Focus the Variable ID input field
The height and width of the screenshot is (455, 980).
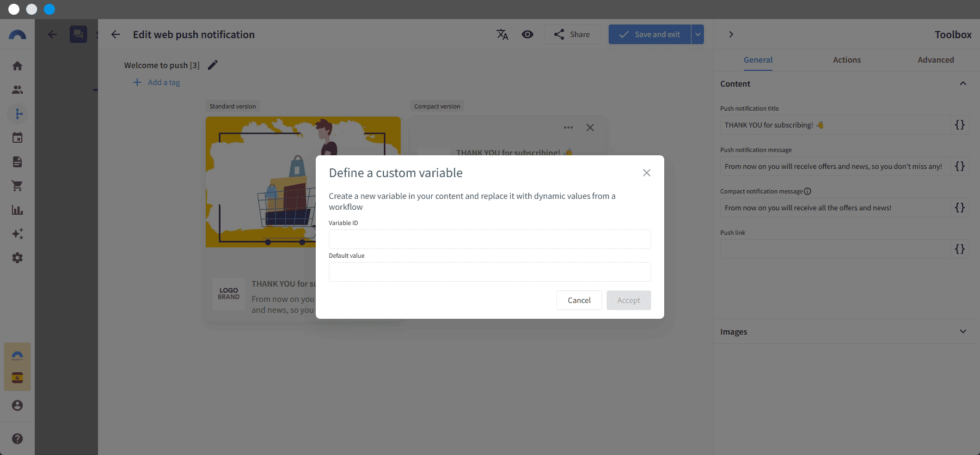tap(490, 239)
